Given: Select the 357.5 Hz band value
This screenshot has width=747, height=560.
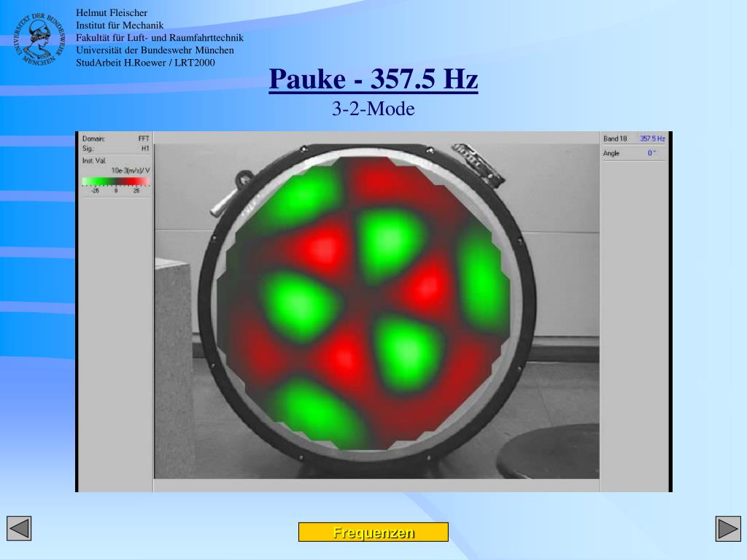Looking at the screenshot, I should pyautogui.click(x=652, y=139).
